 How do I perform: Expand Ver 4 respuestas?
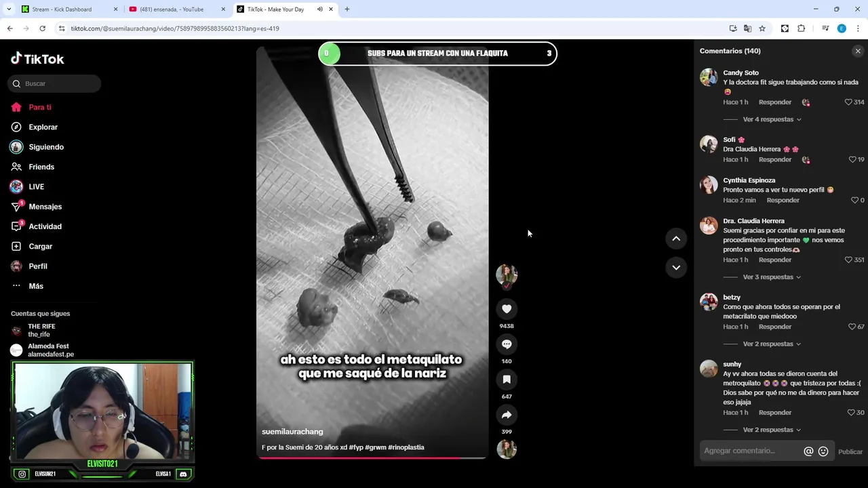click(x=772, y=119)
